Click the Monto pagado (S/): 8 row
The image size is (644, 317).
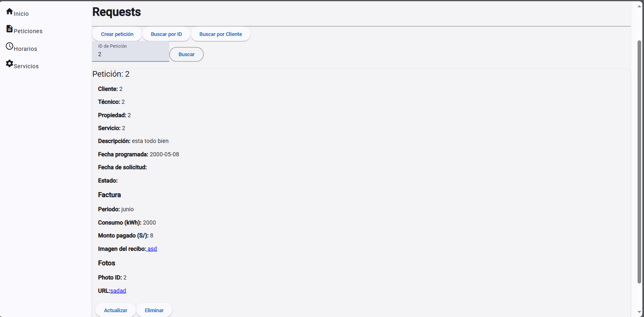pos(126,235)
